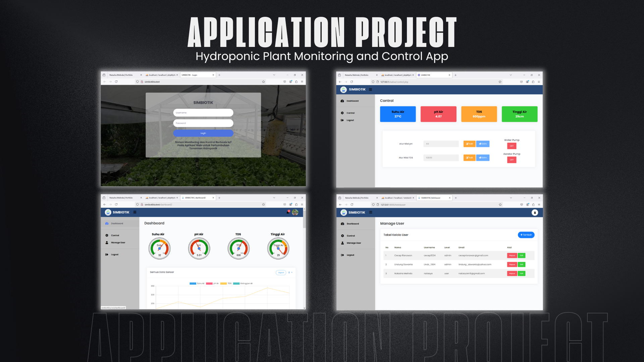
Task: Click the pH Air gauge showing 5.51
Action: pos(199,248)
